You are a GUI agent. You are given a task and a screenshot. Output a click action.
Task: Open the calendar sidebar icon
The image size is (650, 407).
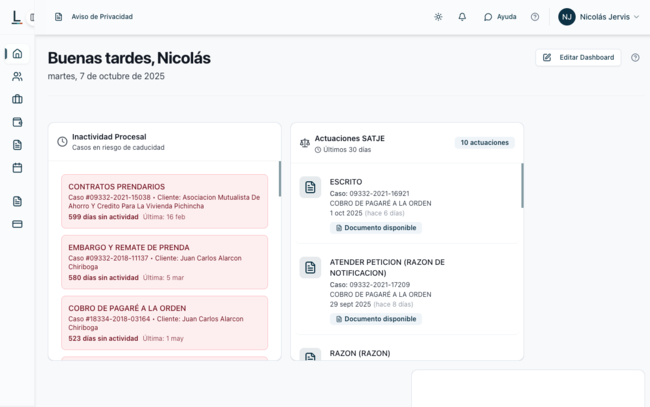point(17,168)
